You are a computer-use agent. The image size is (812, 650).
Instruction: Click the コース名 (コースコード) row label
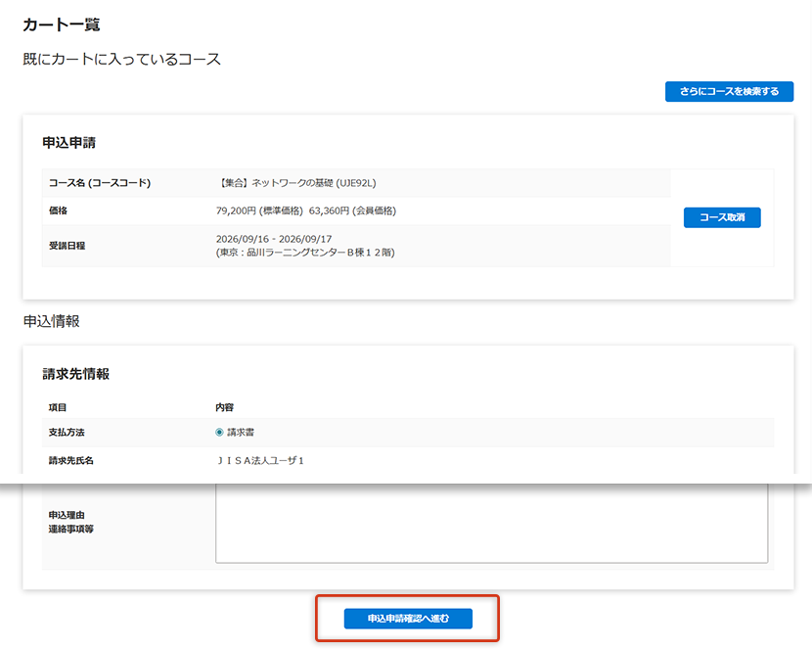click(x=100, y=183)
